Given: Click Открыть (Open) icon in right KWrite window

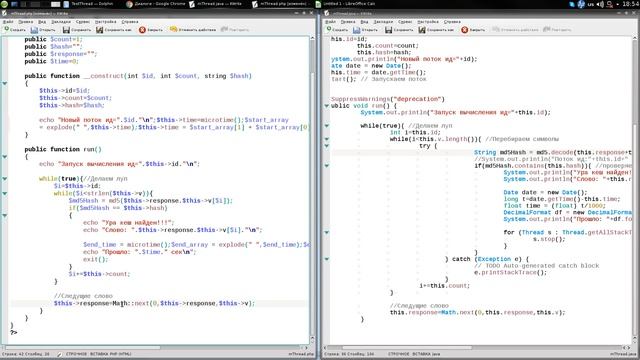Looking at the screenshot, I should 357,30.
